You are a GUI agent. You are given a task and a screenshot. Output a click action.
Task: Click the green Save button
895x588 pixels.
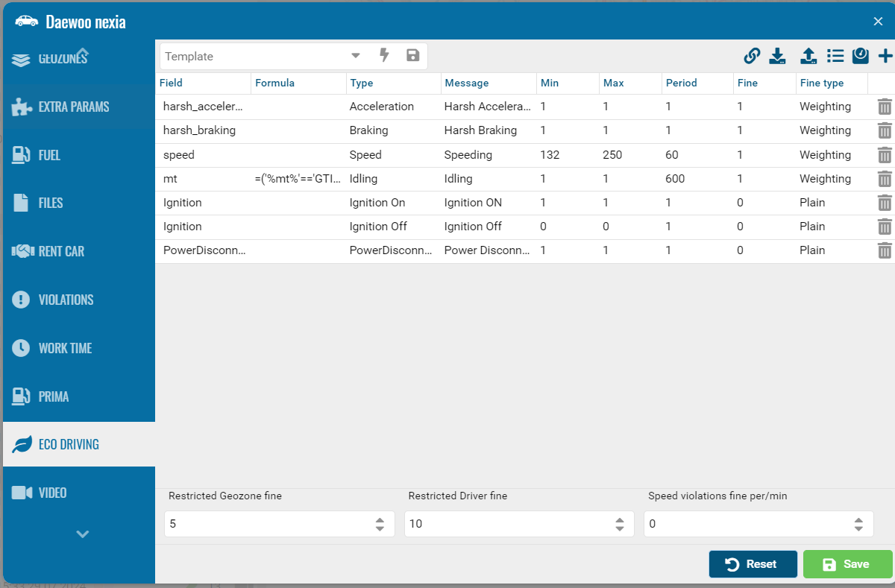(847, 564)
